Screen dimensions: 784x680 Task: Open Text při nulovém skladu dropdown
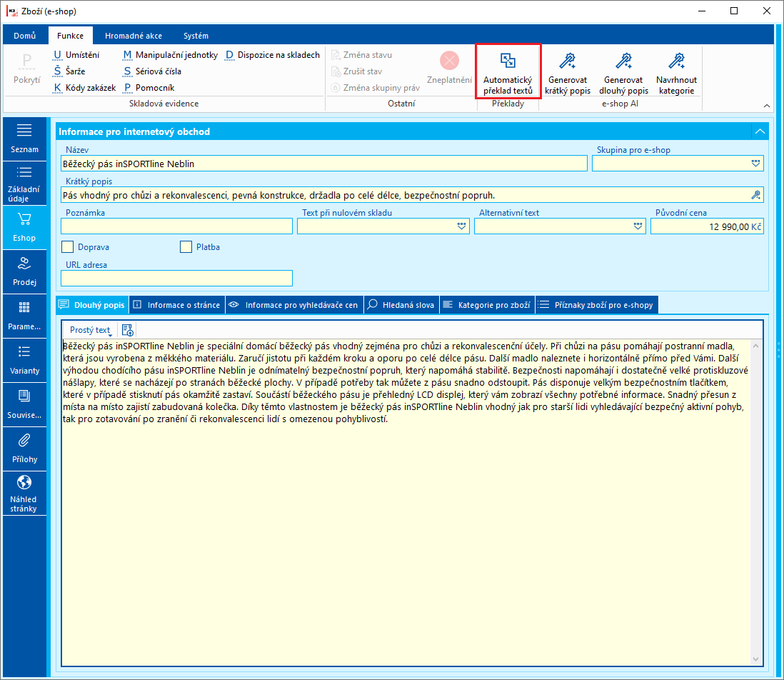[461, 226]
